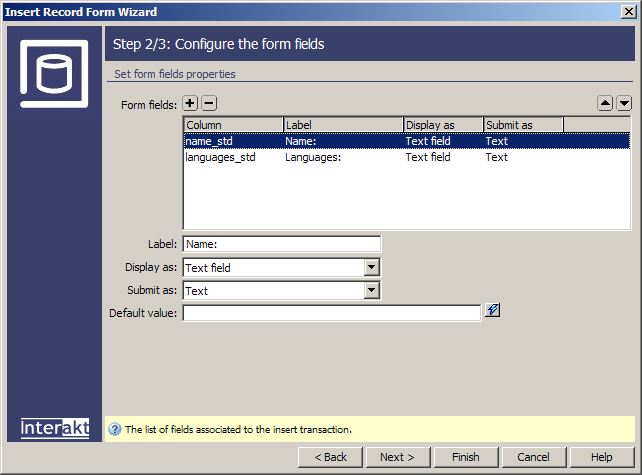Click the Column header in fields table
The height and width of the screenshot is (475, 642).
(233, 125)
